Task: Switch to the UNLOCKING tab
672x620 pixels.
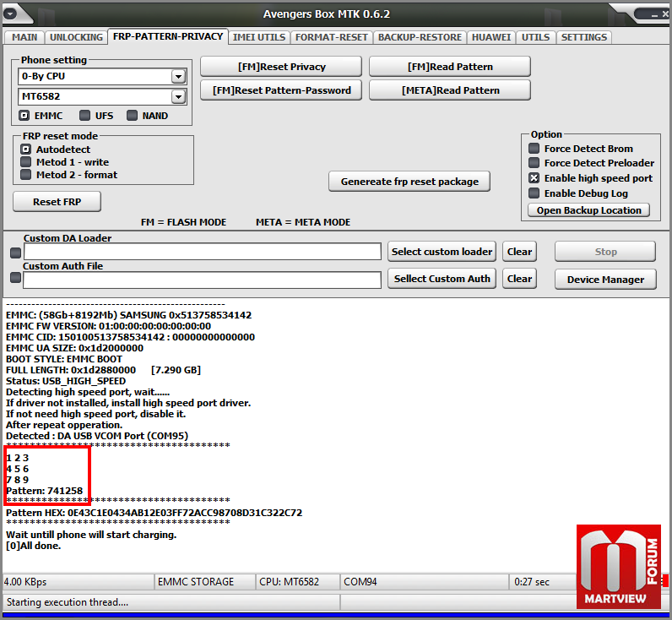Action: pyautogui.click(x=76, y=37)
